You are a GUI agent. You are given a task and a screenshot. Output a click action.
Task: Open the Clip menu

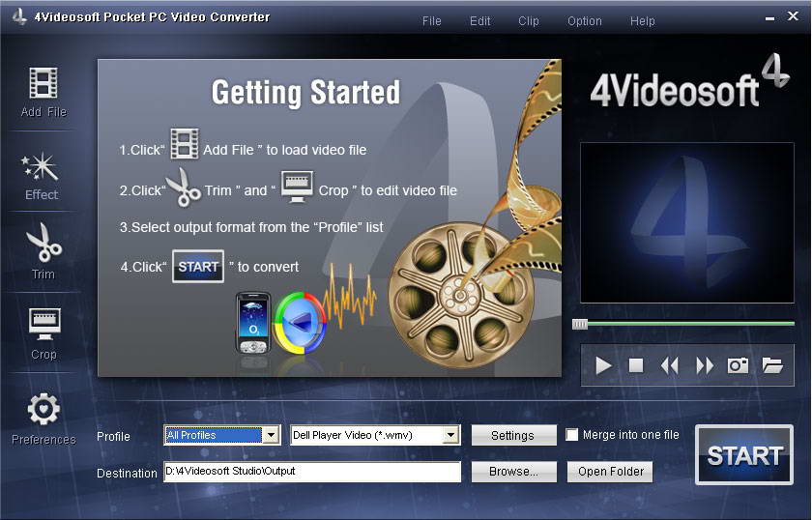coord(528,21)
